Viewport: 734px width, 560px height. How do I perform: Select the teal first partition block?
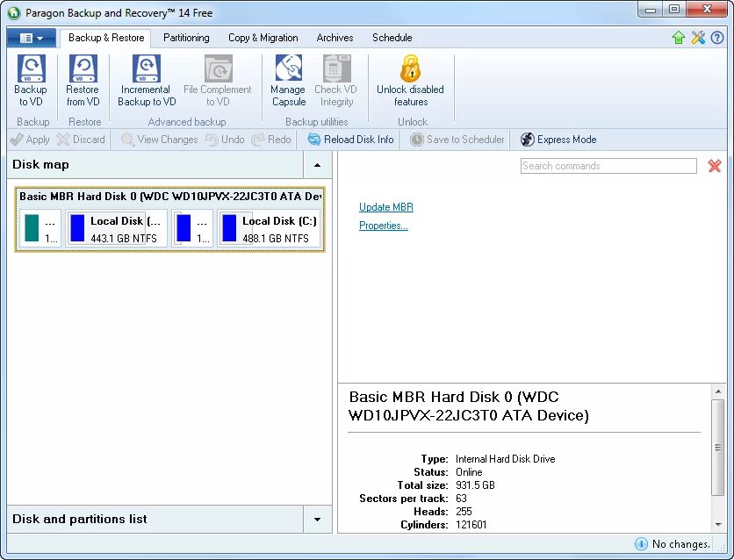coord(40,228)
